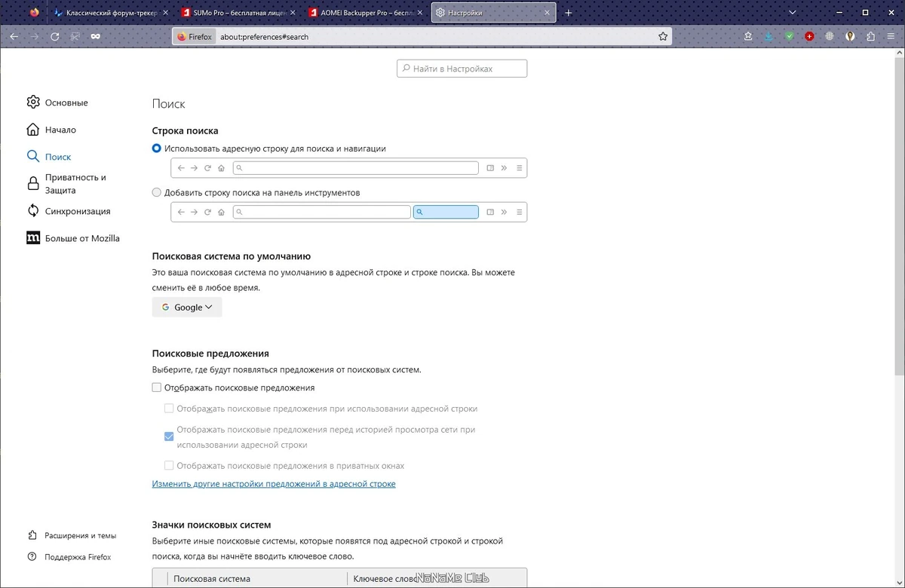Expand the list all tabs chevron
Image resolution: width=905 pixels, height=588 pixels.
coord(793,13)
